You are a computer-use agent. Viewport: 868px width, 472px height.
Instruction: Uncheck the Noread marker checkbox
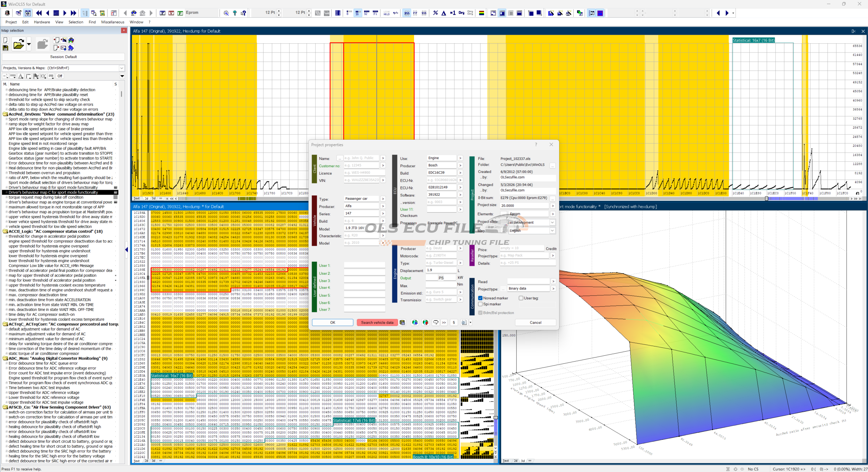point(480,298)
